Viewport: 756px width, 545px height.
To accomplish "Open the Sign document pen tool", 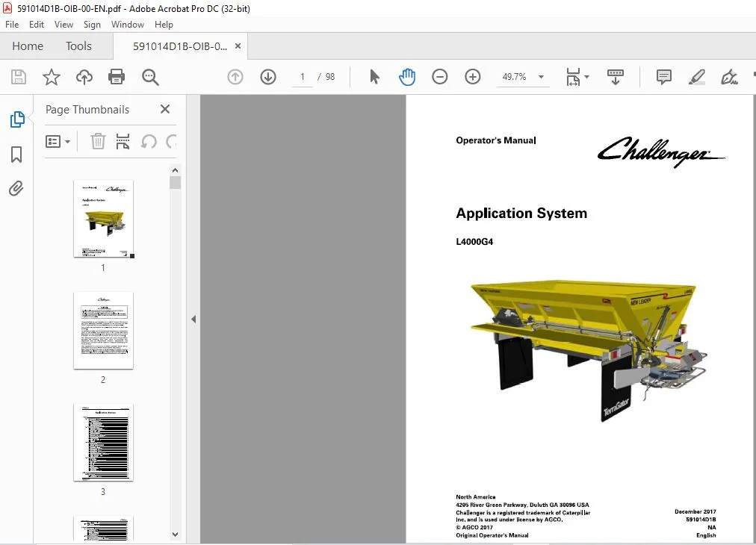I will [x=729, y=77].
